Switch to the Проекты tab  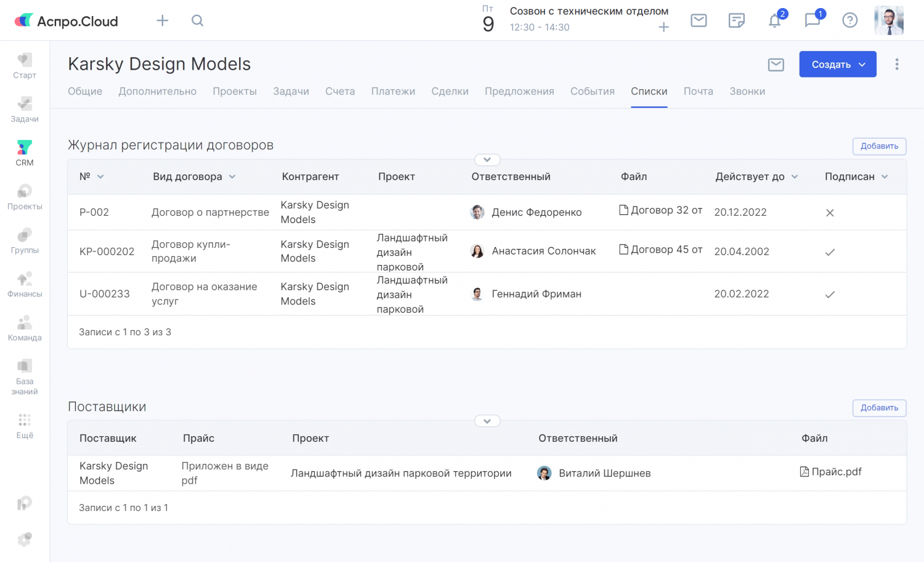[x=235, y=91]
